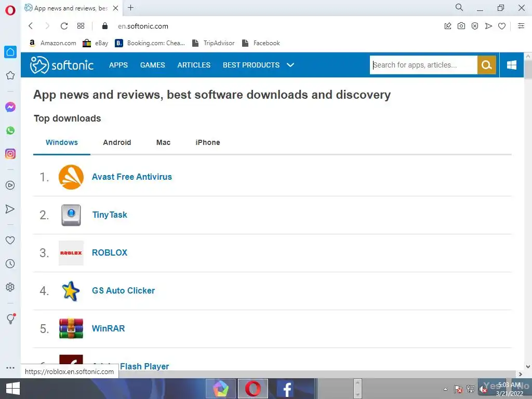Open Settings gear in sidebar
Image resolution: width=532 pixels, height=399 pixels.
pos(10,287)
